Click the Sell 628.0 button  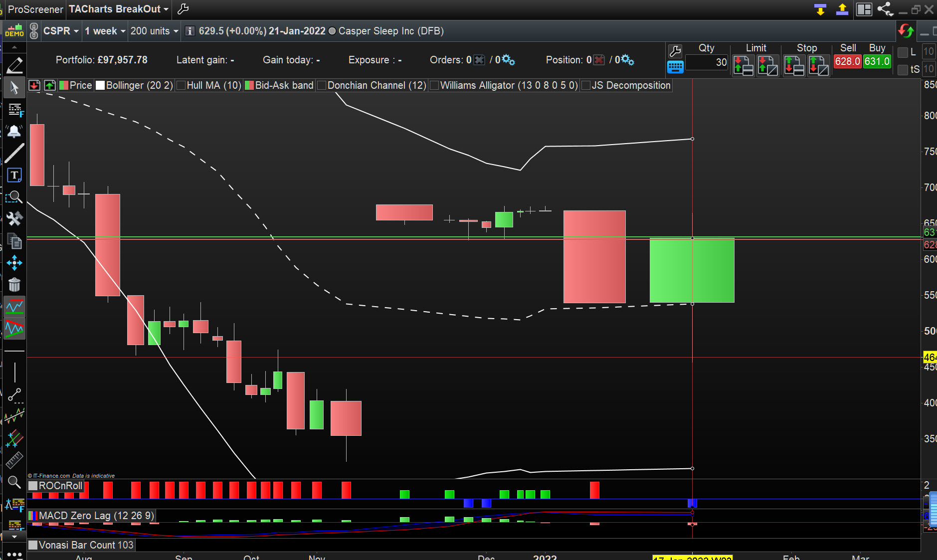pos(848,61)
